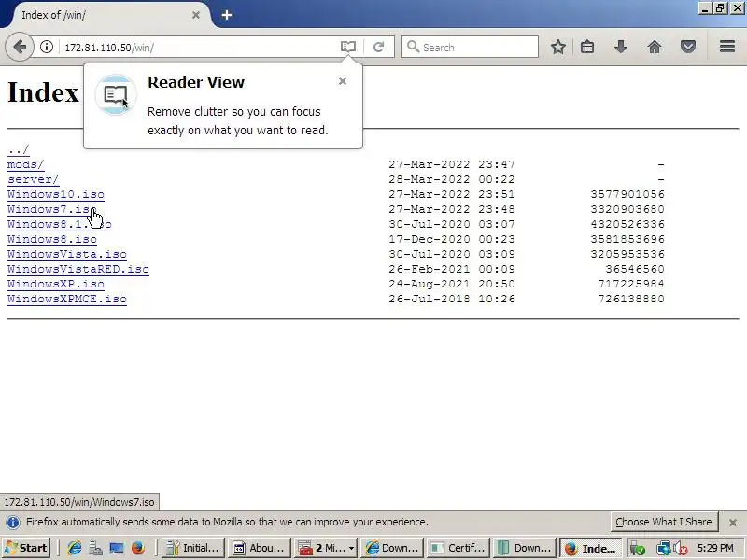
Task: Click the info icon in notification bar
Action: click(13, 523)
